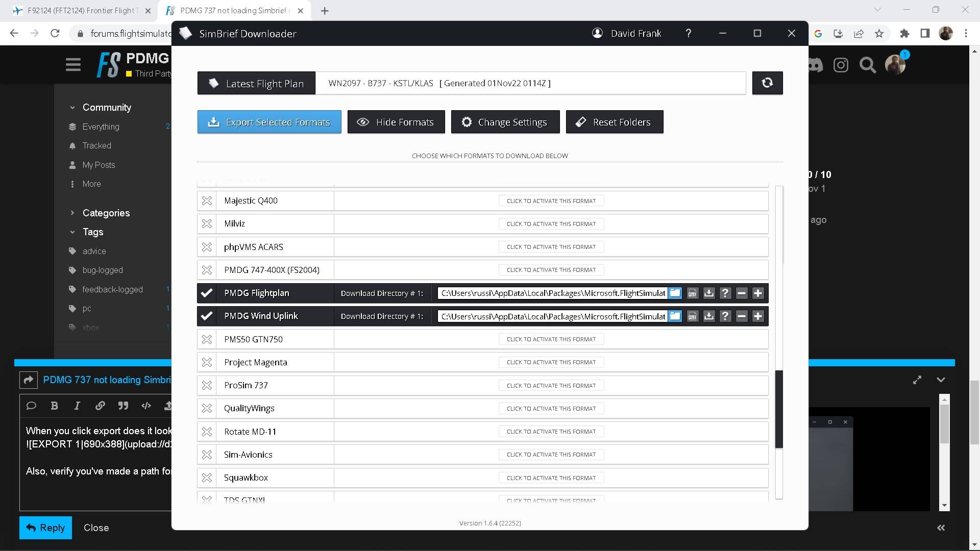Deselect PMDG Wind Uplink format checkmark

pos(206,316)
